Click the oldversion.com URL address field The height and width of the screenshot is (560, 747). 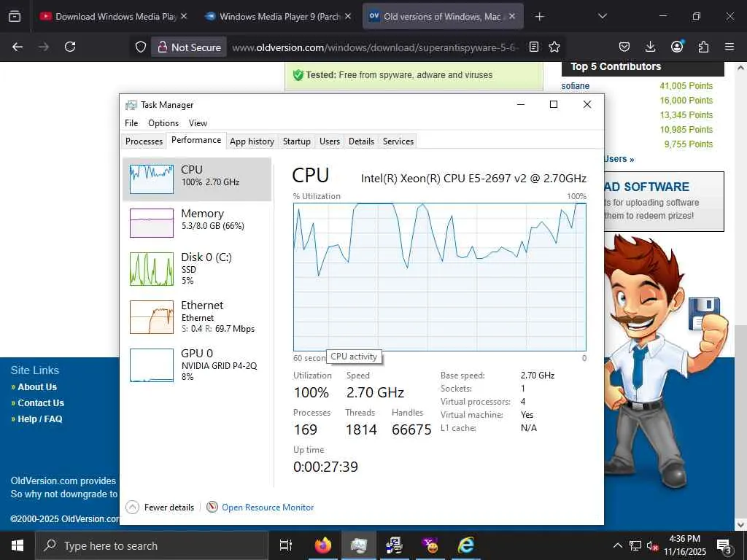pos(374,47)
